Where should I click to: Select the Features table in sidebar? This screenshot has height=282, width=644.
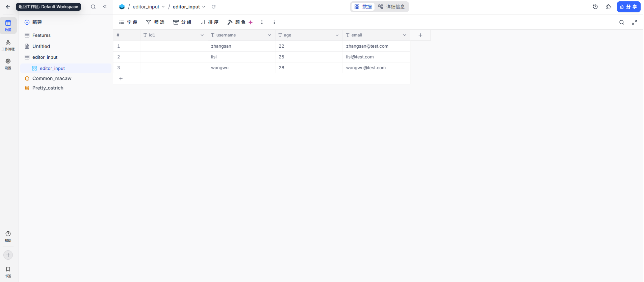(x=66, y=35)
